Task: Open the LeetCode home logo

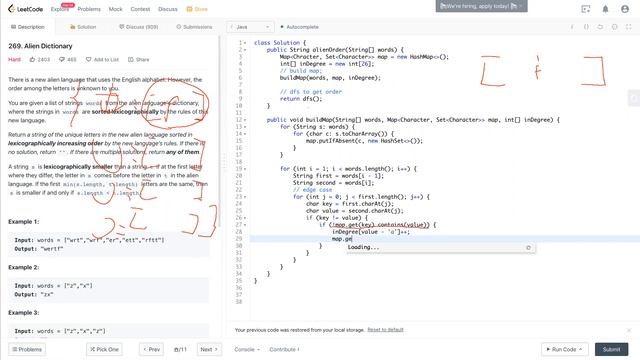Action: pos(25,9)
